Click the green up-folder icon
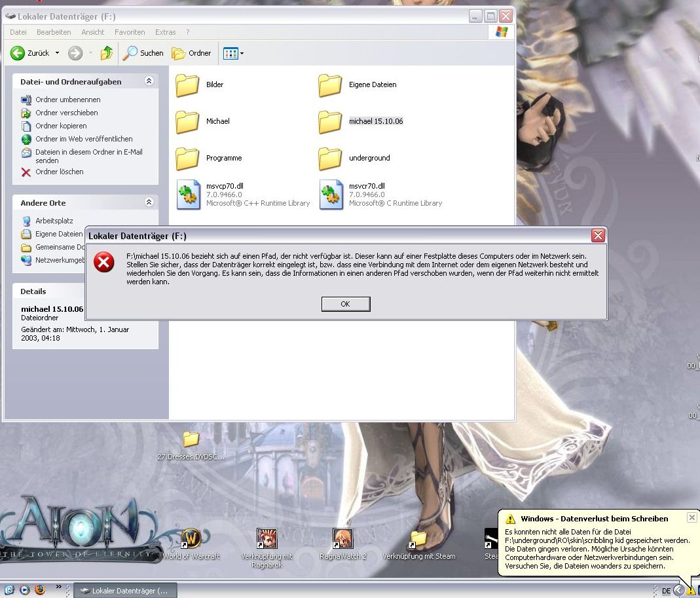Screen dimensions: 700x598 click(x=106, y=53)
